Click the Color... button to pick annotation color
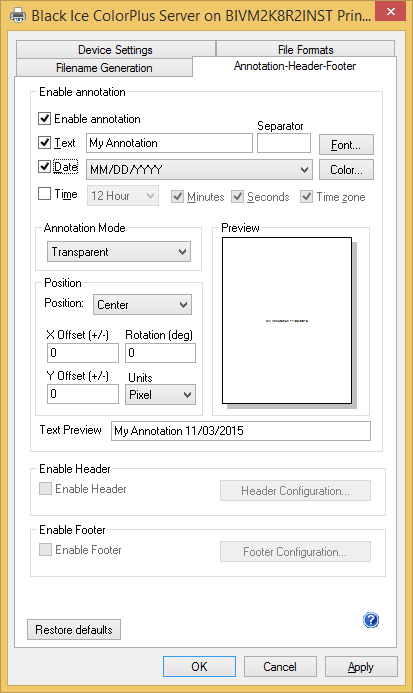Viewport: 413px width, 693px height. click(x=346, y=170)
